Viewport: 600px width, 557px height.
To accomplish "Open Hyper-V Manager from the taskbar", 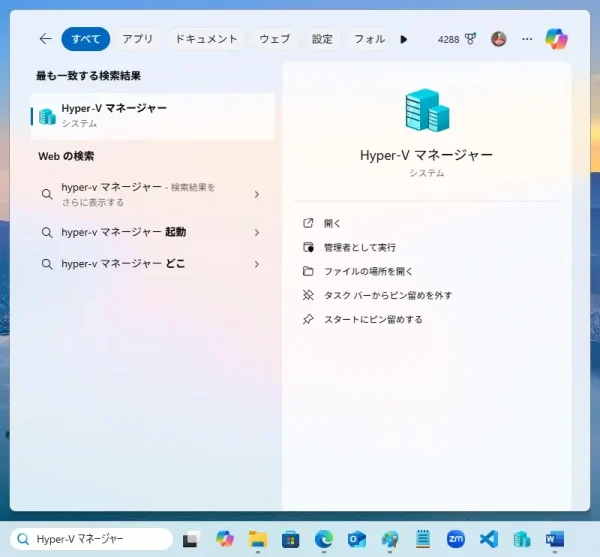I will tap(522, 539).
